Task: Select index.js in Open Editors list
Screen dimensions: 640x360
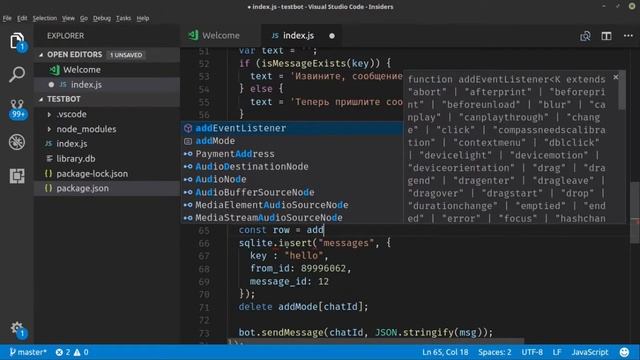Action: coord(107,84)
